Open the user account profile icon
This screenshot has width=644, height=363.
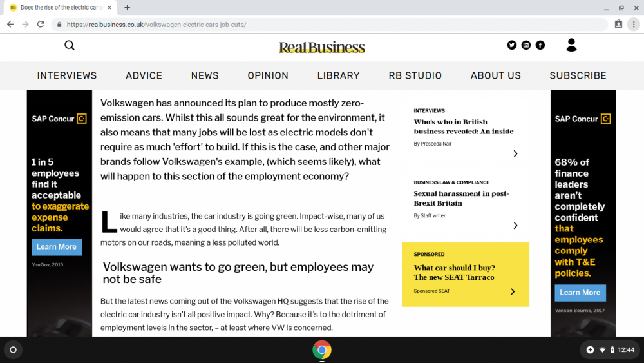[x=571, y=44]
